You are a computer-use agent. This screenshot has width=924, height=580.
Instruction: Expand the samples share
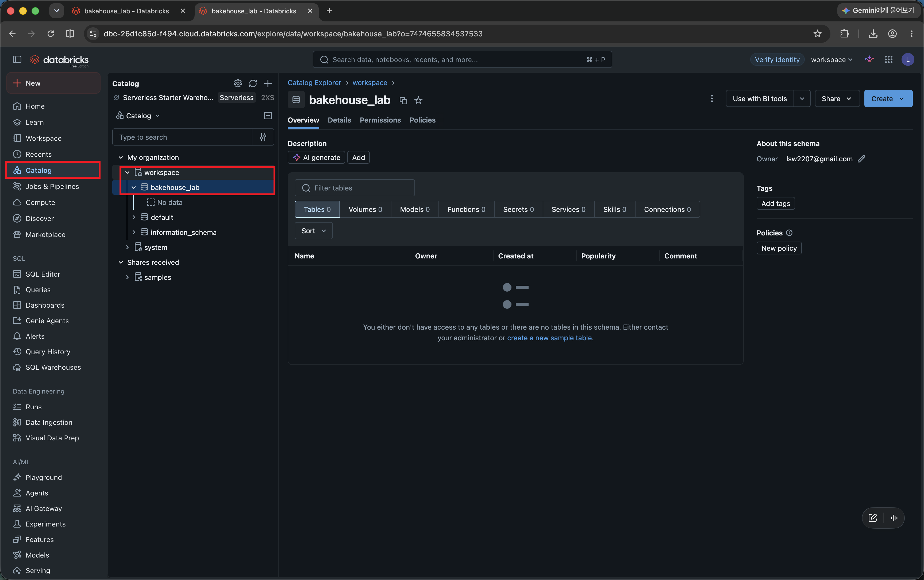click(127, 277)
